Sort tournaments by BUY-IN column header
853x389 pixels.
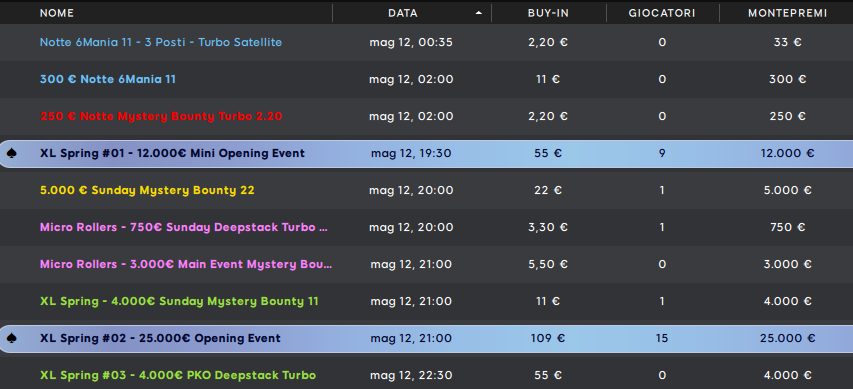(548, 13)
